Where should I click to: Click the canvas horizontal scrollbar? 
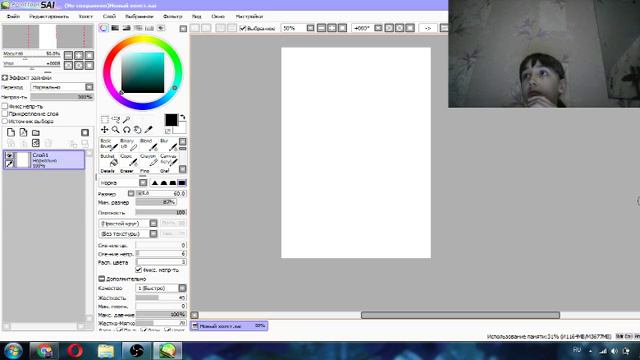[x=460, y=315]
